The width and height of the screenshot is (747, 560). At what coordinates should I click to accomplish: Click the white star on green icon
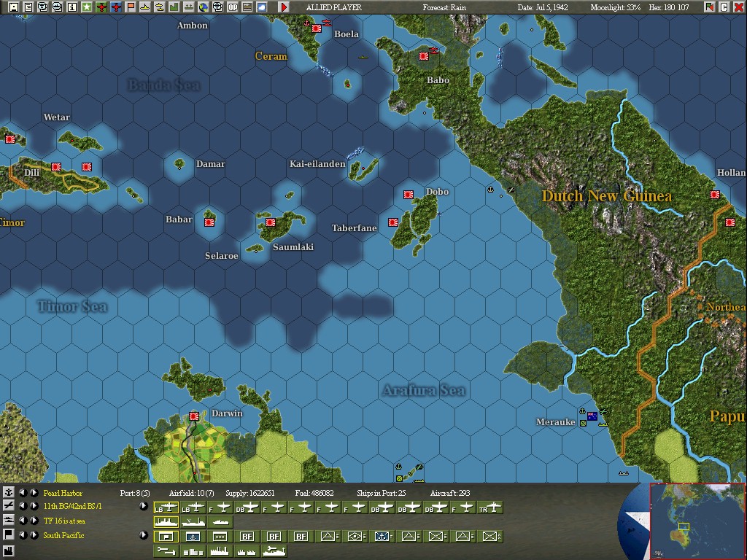(87, 7)
